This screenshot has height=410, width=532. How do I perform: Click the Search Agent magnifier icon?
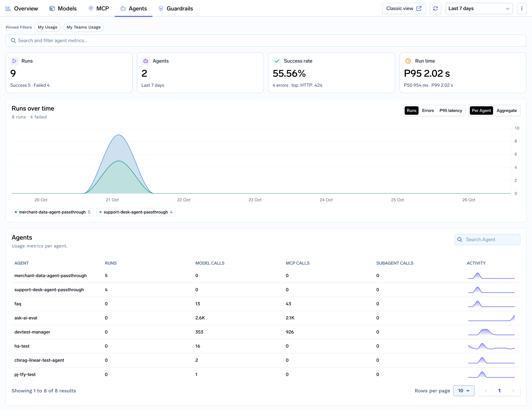pyautogui.click(x=460, y=240)
